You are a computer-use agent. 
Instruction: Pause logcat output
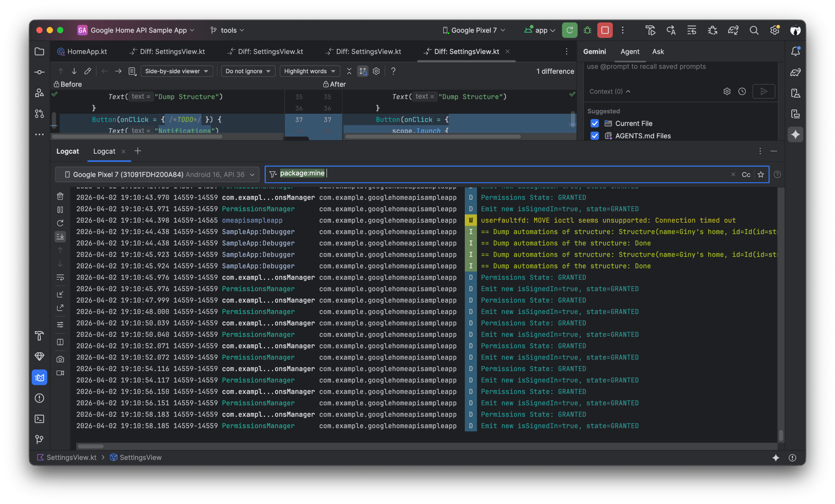[60, 210]
